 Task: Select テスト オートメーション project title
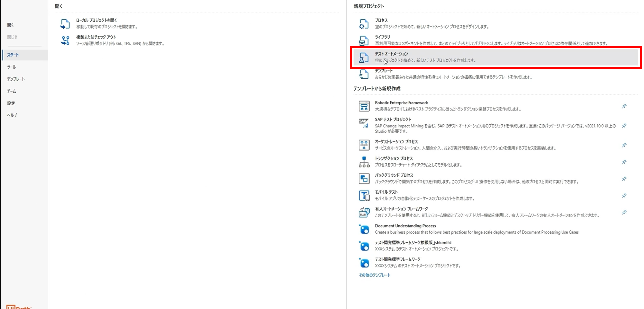(x=391, y=54)
